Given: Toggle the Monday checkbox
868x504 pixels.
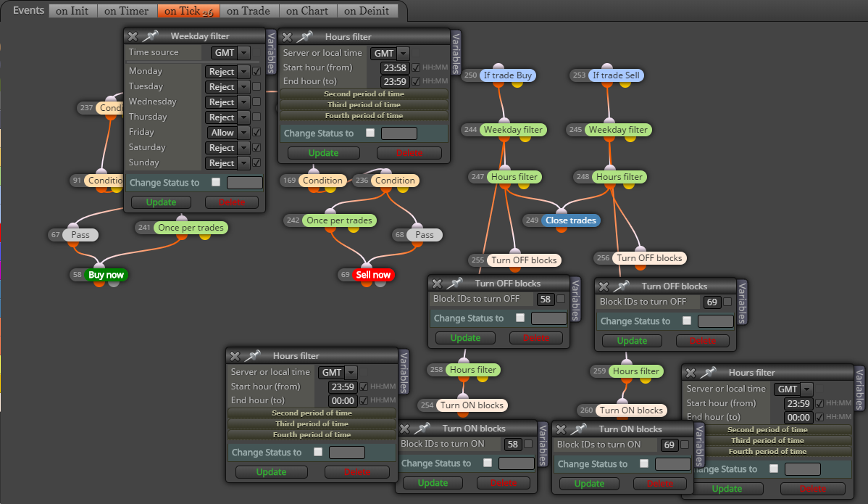Looking at the screenshot, I should click(x=256, y=72).
